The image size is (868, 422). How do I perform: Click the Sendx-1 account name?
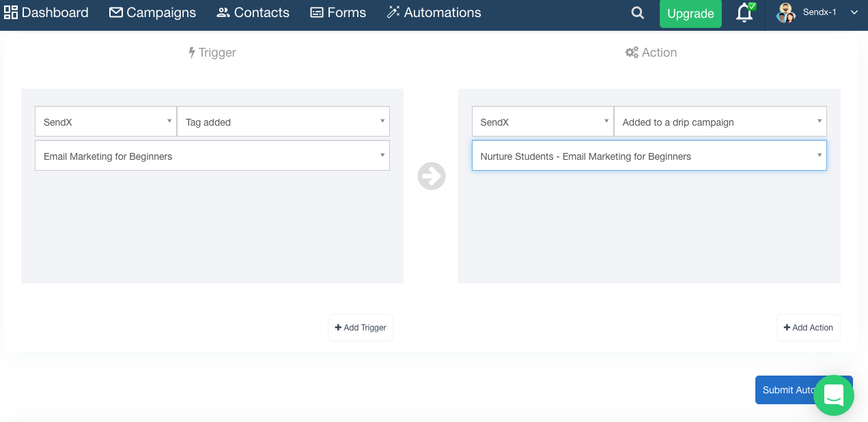(x=820, y=12)
